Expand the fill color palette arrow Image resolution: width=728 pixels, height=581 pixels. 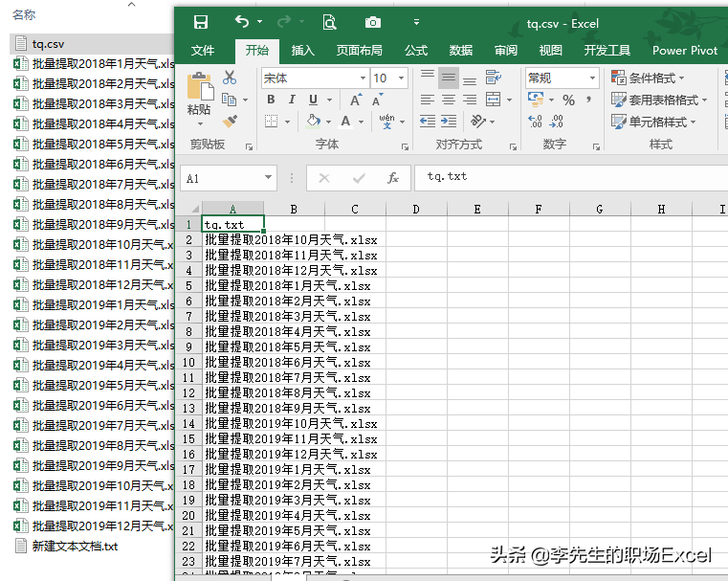tap(329, 123)
